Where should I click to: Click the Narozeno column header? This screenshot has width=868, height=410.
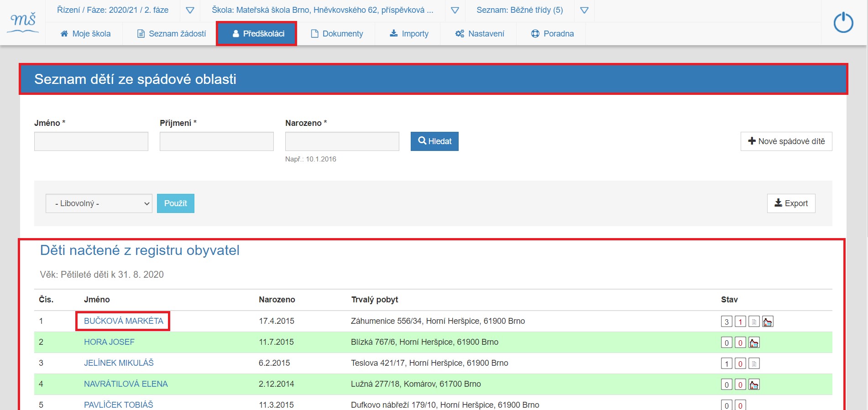click(277, 300)
